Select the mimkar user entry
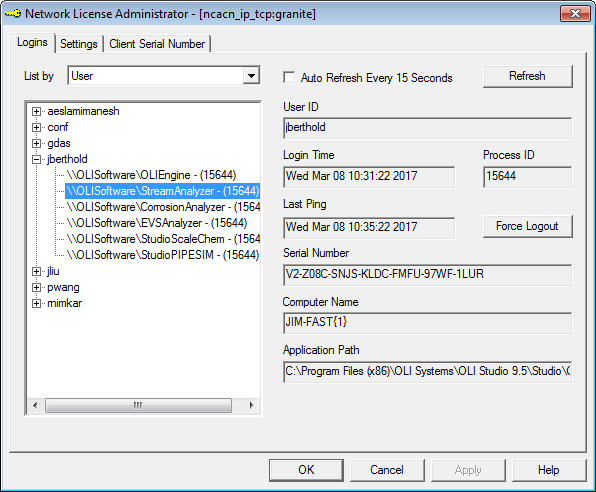This screenshot has width=596, height=492. pos(65,303)
